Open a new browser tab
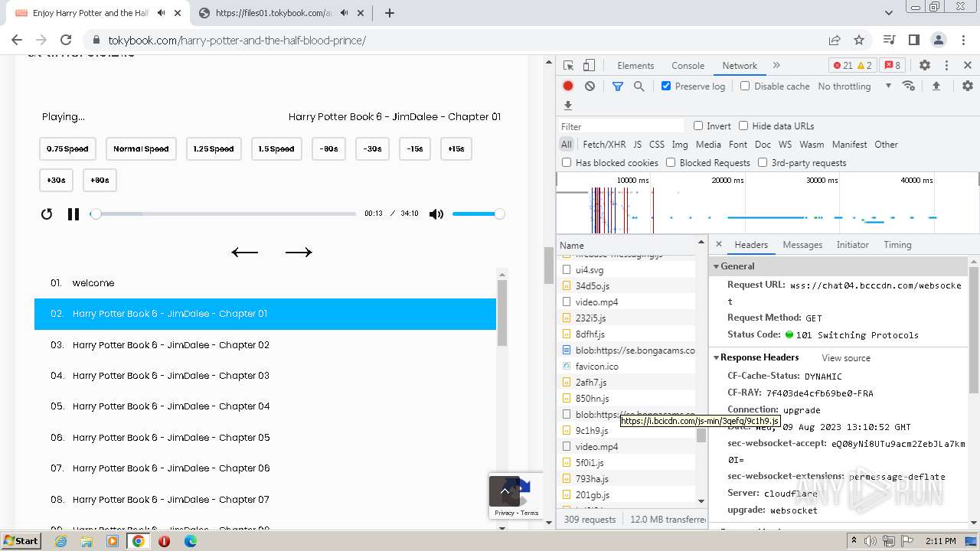 (x=390, y=13)
